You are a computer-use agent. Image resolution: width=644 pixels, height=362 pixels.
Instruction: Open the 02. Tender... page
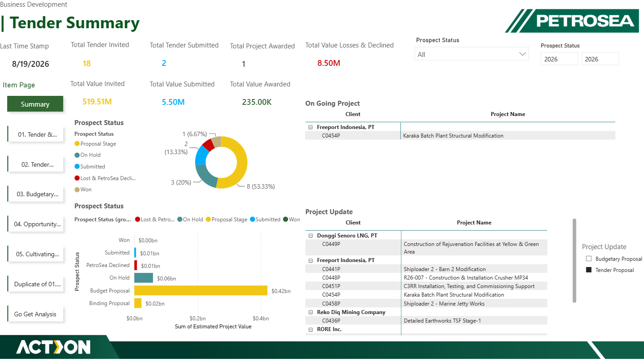(35, 164)
